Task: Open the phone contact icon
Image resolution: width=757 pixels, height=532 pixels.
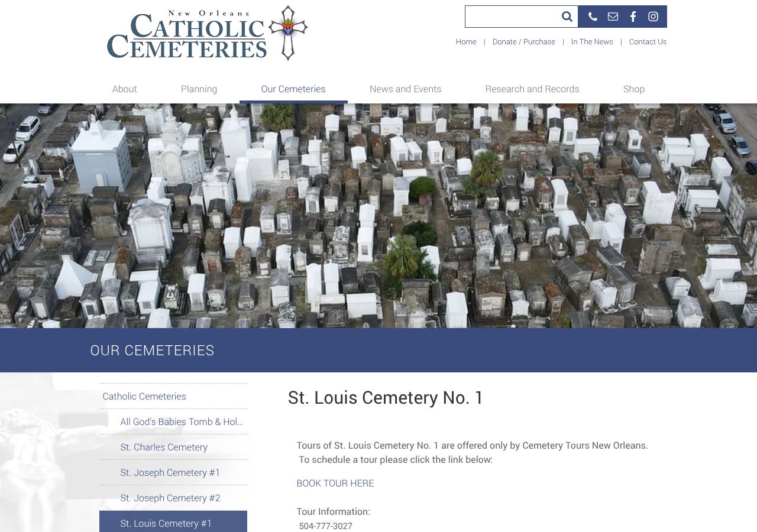Action: point(593,17)
